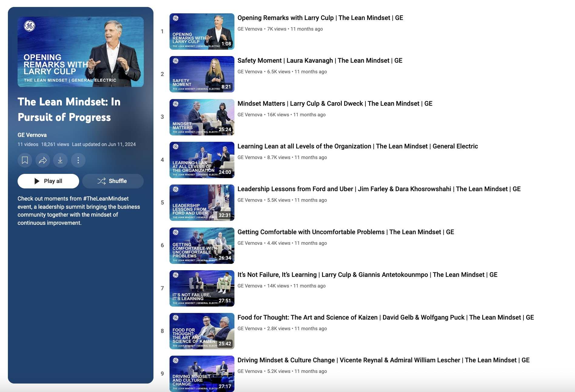This screenshot has width=575, height=392.
Task: Open It's Not Failure, It's Learning thumbnail
Action: point(202,288)
